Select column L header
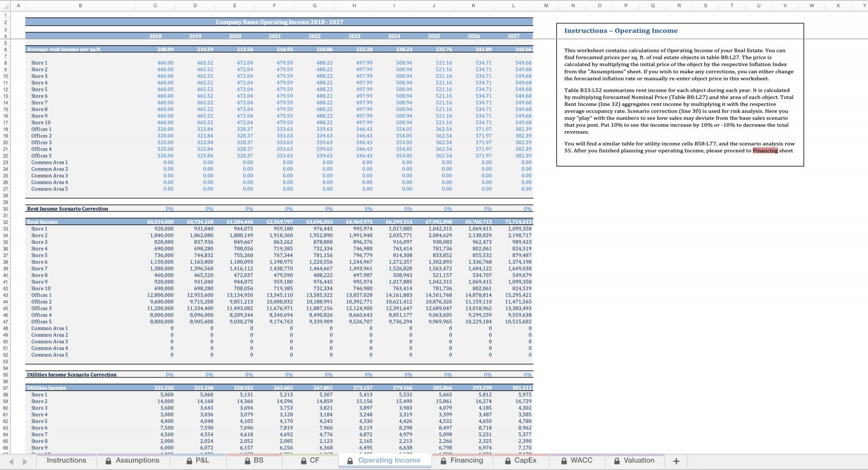The height and width of the screenshot is (470, 868). point(513,5)
